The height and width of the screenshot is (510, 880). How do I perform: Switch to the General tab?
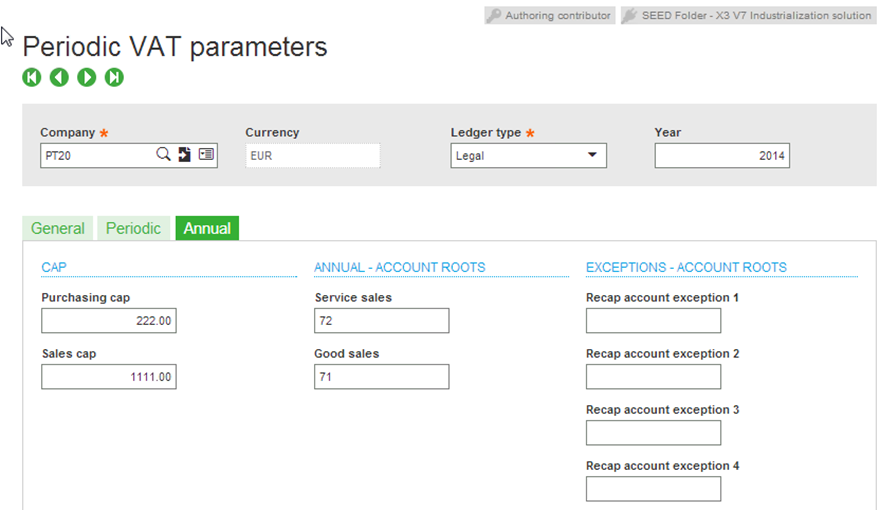tap(58, 228)
